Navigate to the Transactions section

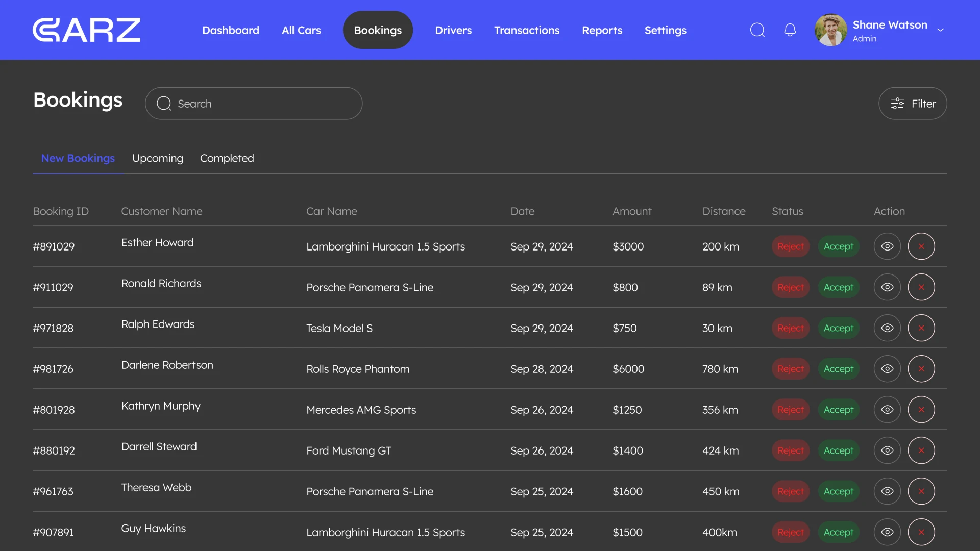527,30
